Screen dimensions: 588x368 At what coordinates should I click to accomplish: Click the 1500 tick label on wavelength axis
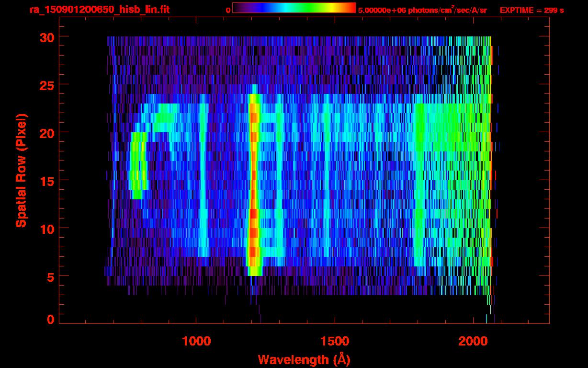point(334,341)
